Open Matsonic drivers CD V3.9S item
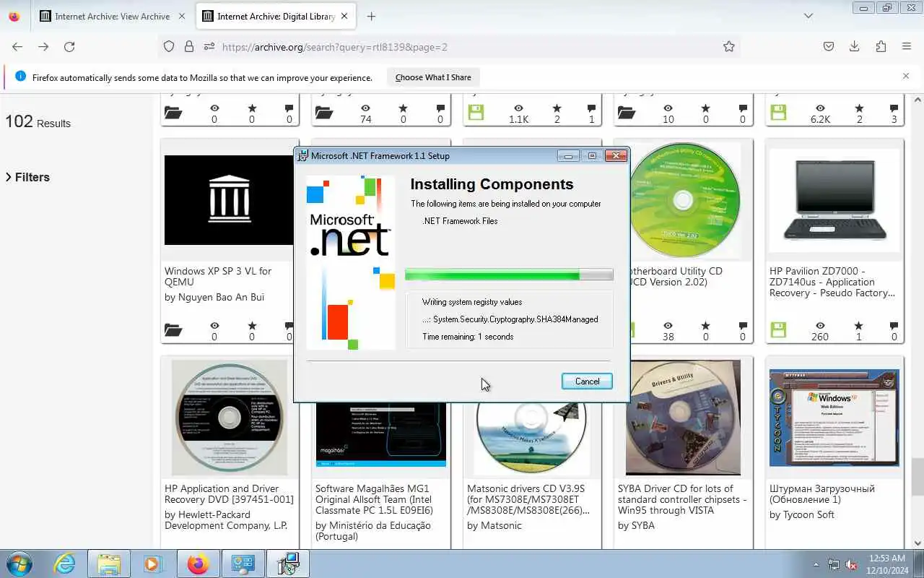 pyautogui.click(x=528, y=499)
